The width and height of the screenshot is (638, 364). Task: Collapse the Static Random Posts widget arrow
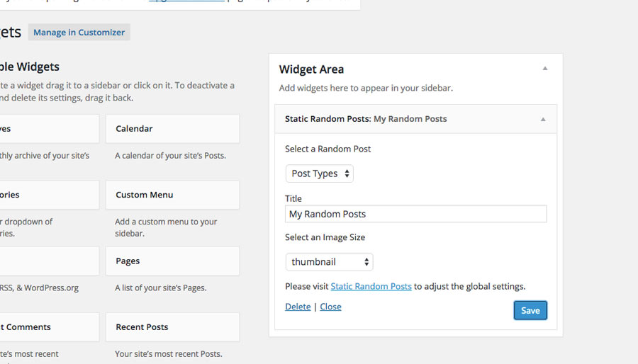[x=543, y=120]
